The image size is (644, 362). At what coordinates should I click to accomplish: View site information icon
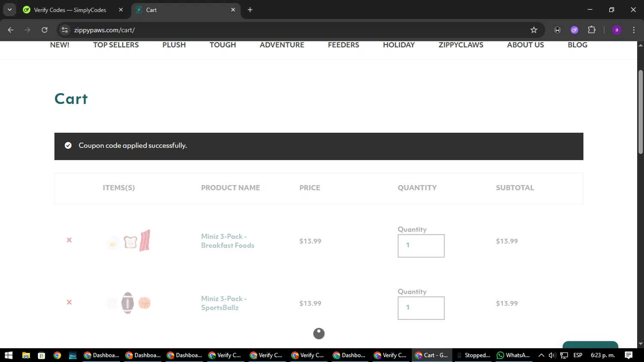pos(65,30)
